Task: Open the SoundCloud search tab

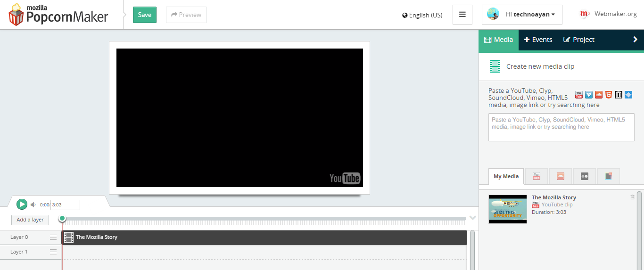Action: coord(560,176)
